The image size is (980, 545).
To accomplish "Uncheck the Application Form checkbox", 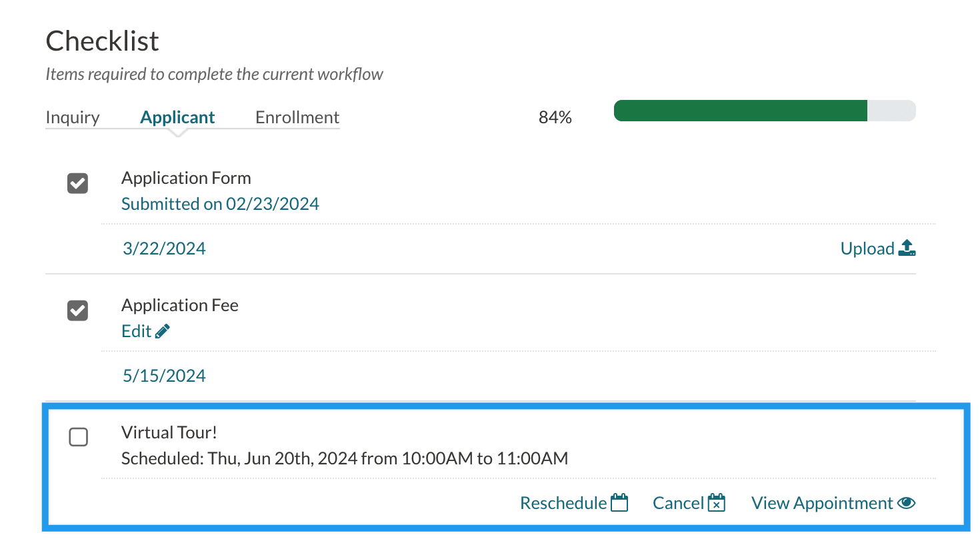I will click(x=78, y=183).
